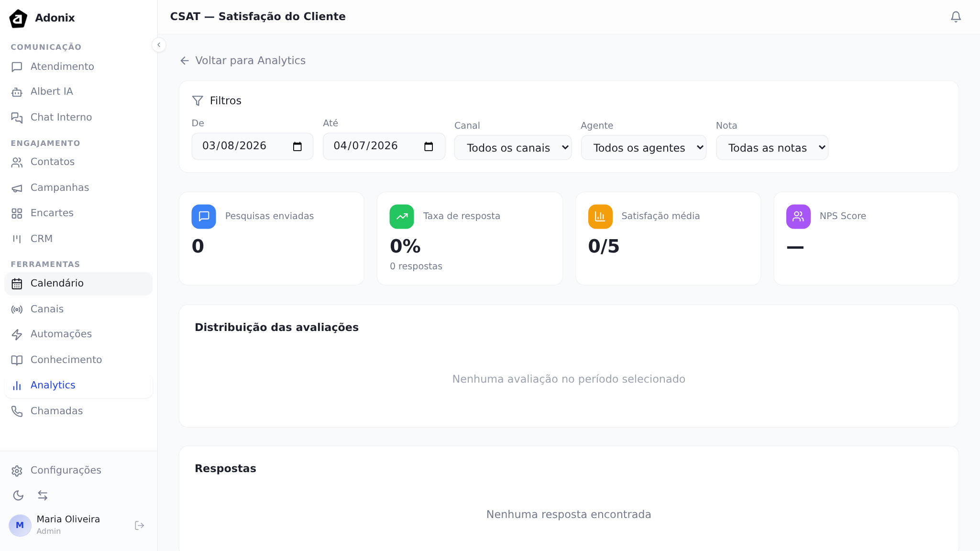
Task: Click the Chamadas phone icon
Action: [17, 411]
